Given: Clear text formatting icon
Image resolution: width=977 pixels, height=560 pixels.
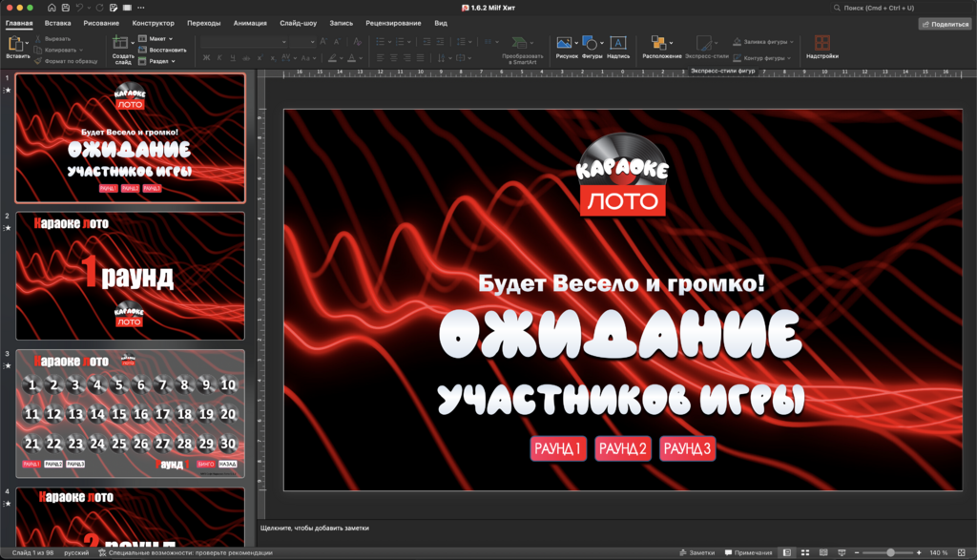Looking at the screenshot, I should 357,42.
